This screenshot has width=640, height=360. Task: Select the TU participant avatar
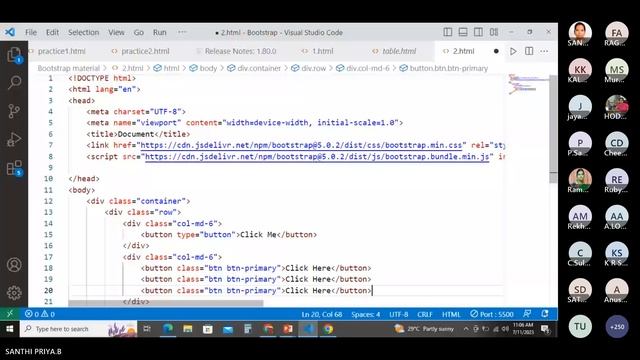(580, 326)
